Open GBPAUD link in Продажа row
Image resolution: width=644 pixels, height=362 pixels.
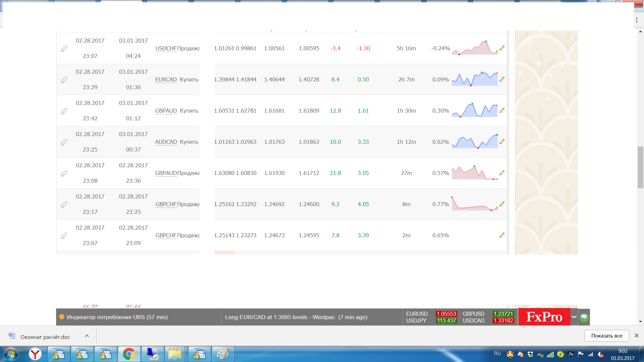166,173
